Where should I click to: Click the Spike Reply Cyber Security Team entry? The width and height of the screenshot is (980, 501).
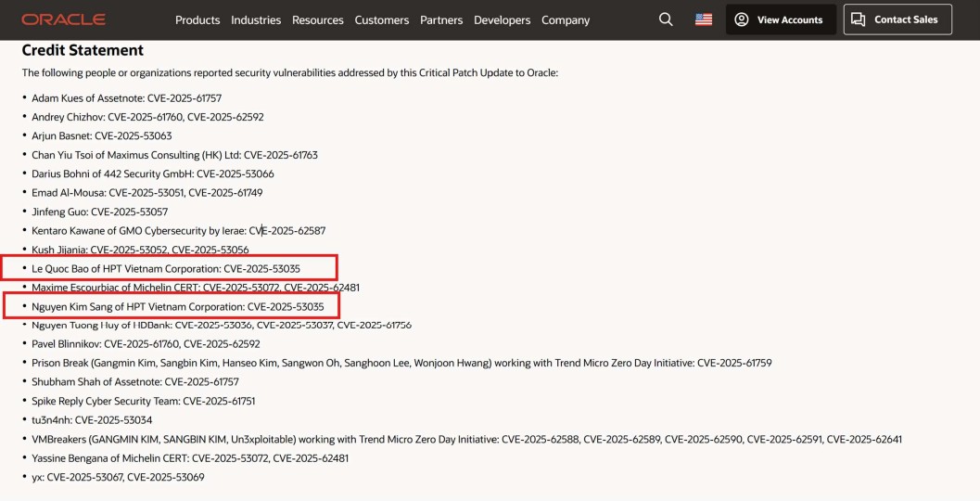pyautogui.click(x=143, y=401)
